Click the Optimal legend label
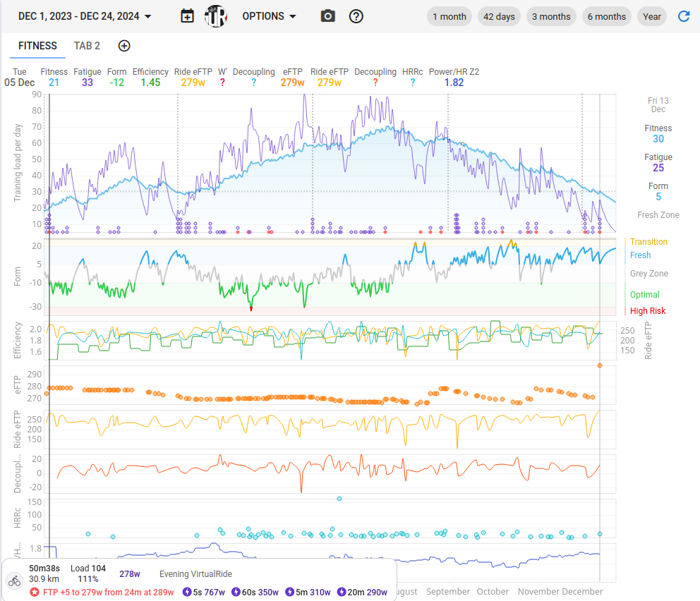Screen dimensions: 700x601 coord(644,294)
